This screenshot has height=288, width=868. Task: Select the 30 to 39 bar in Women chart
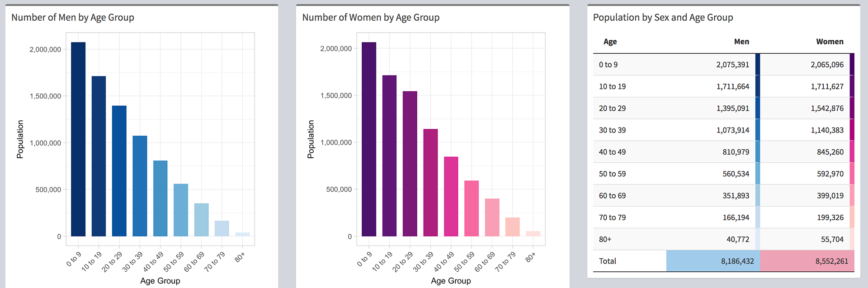click(x=430, y=183)
